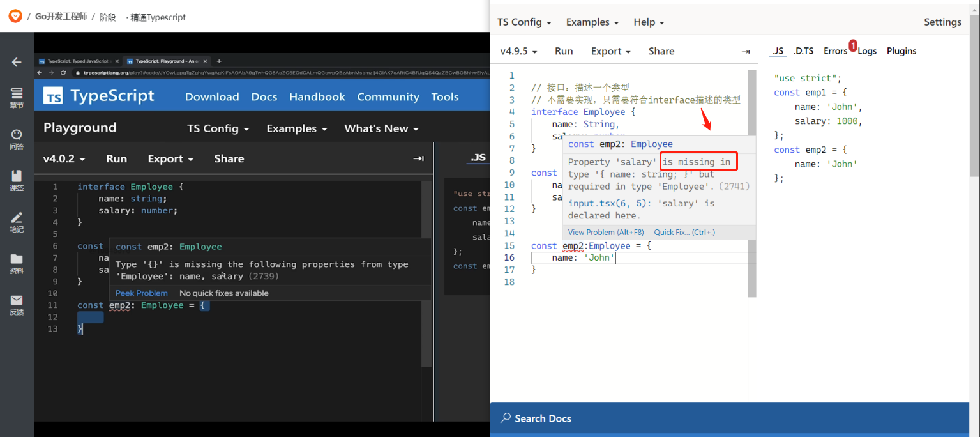Open the Help dropdown menu
Image resolution: width=980 pixels, height=437 pixels.
point(649,22)
